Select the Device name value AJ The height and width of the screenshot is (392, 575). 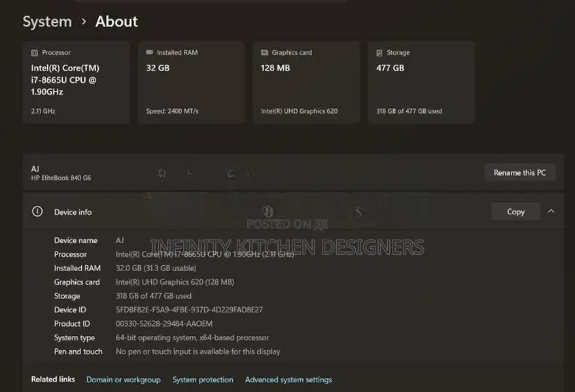pyautogui.click(x=120, y=240)
